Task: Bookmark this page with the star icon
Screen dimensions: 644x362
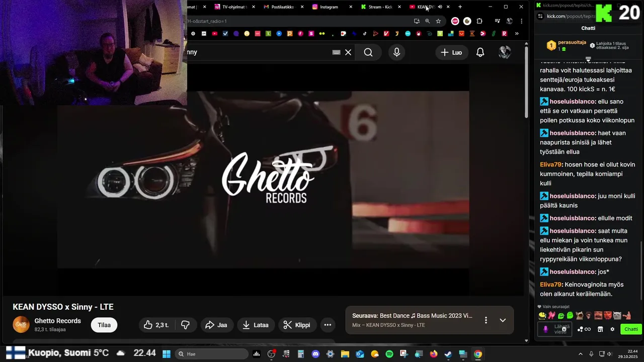Action: [x=438, y=21]
